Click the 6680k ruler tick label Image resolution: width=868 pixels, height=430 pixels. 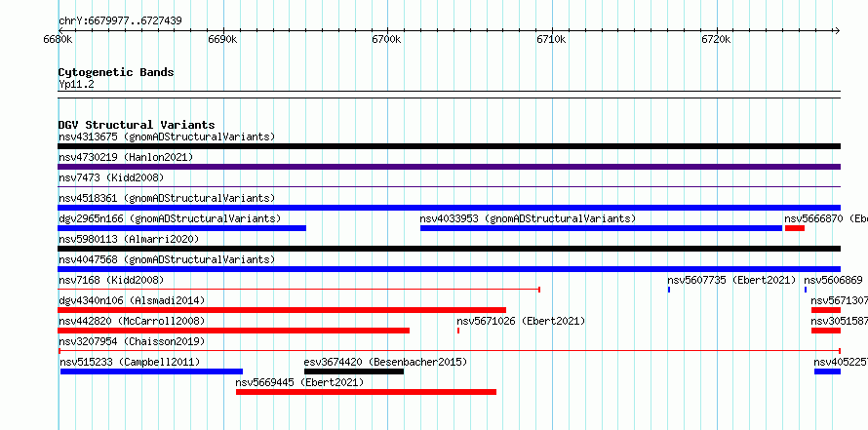(x=59, y=39)
